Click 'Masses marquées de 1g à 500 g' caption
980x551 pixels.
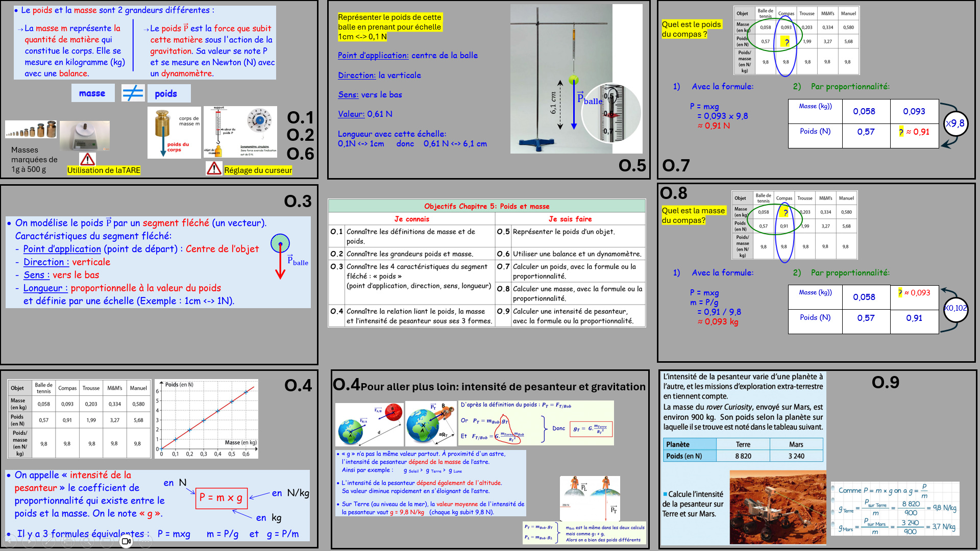pyautogui.click(x=34, y=160)
